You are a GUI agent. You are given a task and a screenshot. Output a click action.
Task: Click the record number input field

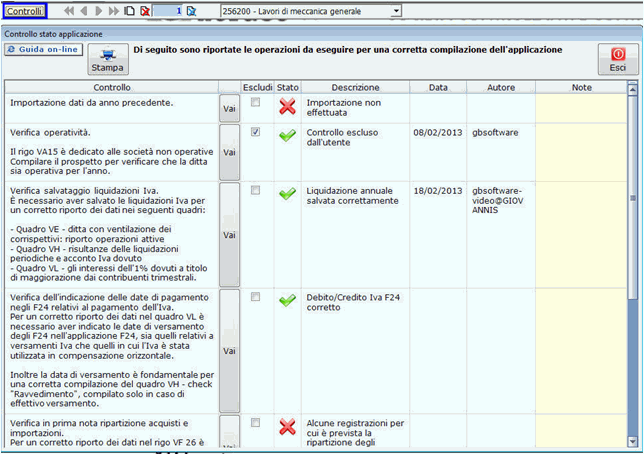pos(168,11)
